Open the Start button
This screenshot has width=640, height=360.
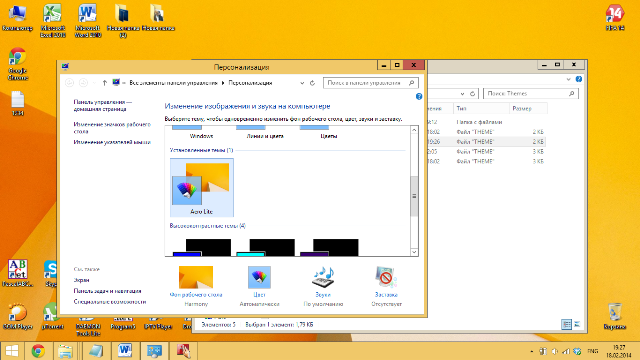click(x=11, y=351)
